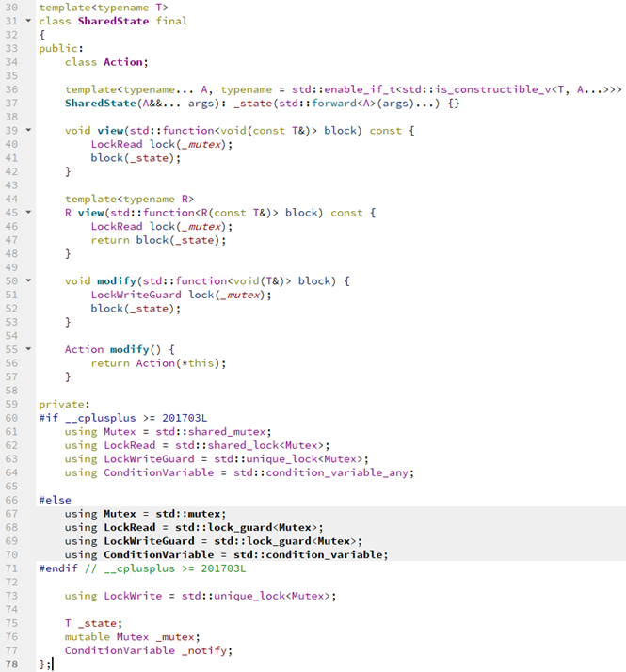
Task: Click line number 66 in the gutter
Action: (11, 500)
